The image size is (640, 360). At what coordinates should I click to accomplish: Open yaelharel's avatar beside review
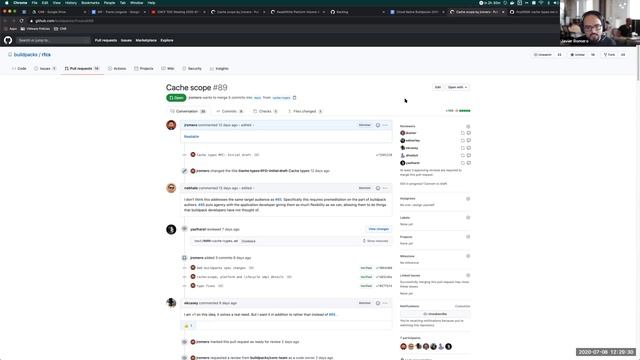coord(171,229)
